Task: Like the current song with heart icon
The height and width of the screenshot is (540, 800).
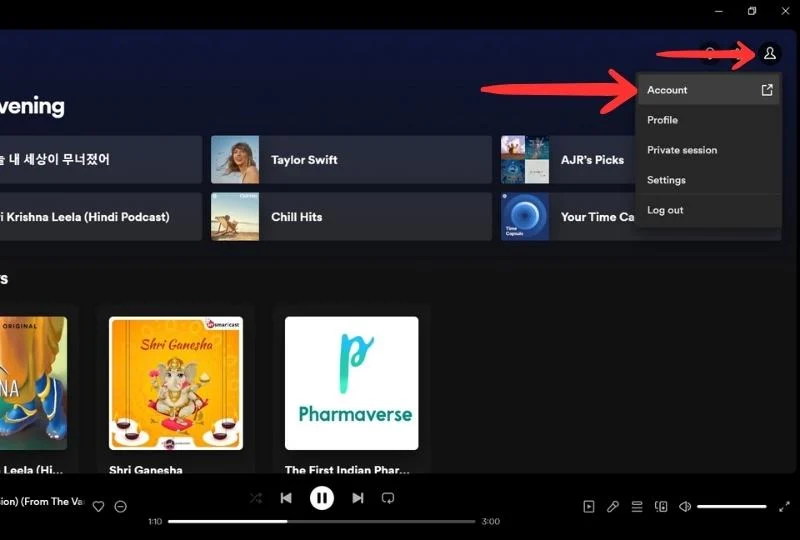Action: point(98,507)
